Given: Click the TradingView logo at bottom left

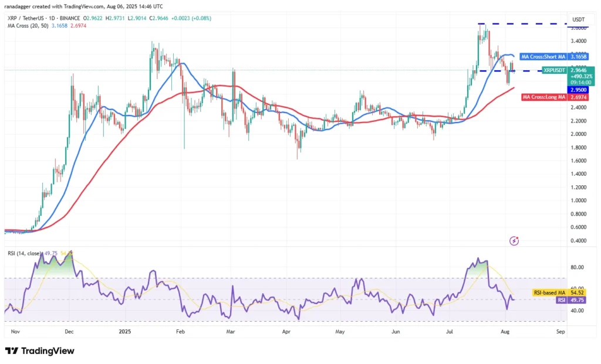Looking at the screenshot, I should (x=39, y=351).
